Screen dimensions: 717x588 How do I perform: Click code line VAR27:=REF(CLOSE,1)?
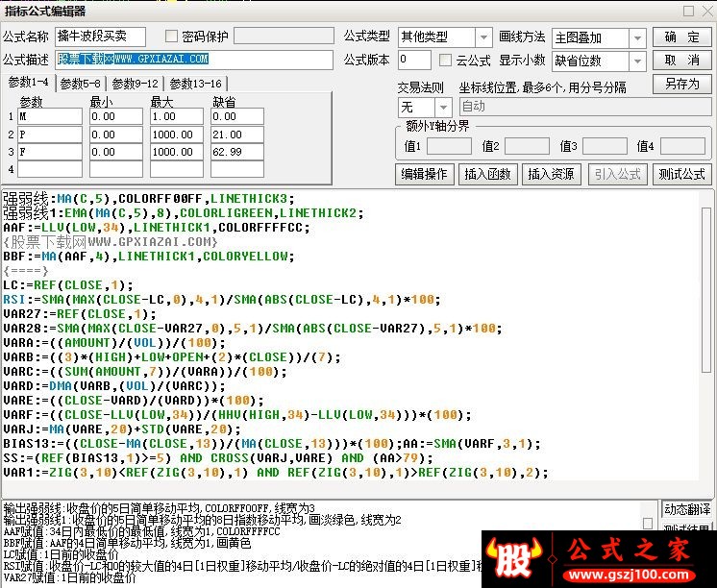click(x=80, y=313)
